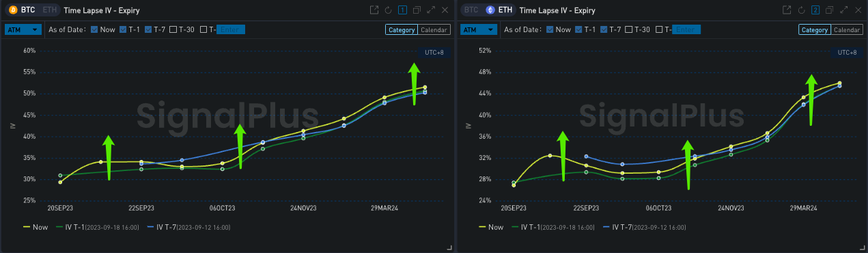Refresh the BTC Time Lapse IV chart

388,10
